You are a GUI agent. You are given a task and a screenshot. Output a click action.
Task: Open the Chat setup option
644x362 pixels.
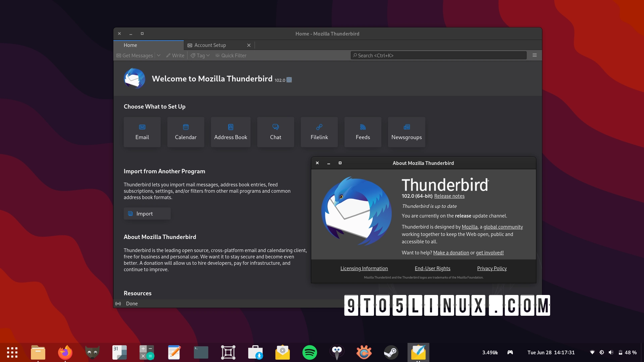tap(275, 132)
